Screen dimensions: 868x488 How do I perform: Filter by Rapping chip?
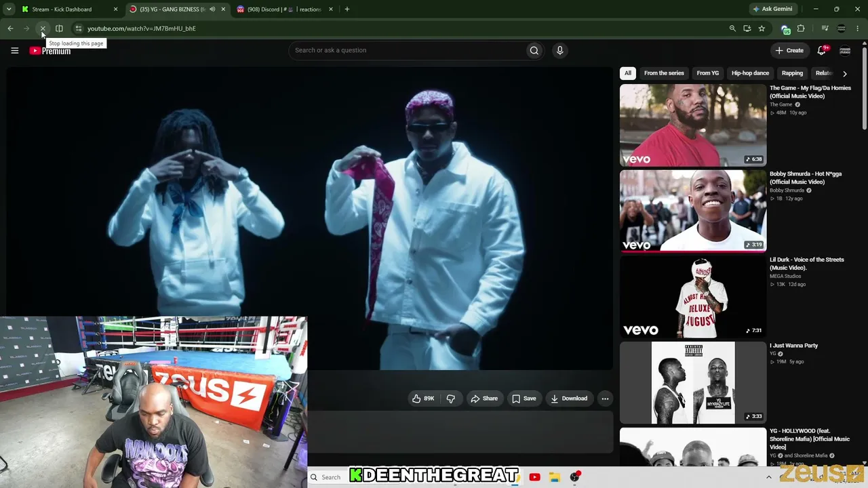792,73
